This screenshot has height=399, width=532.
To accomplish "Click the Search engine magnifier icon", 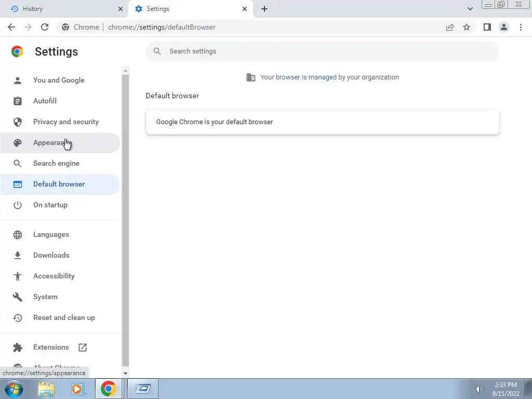I will tap(17, 164).
